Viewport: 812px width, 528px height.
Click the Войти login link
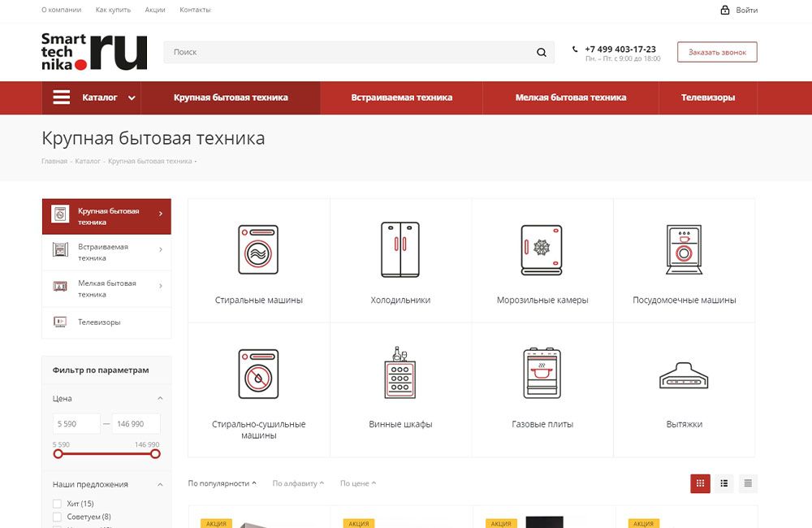point(745,11)
